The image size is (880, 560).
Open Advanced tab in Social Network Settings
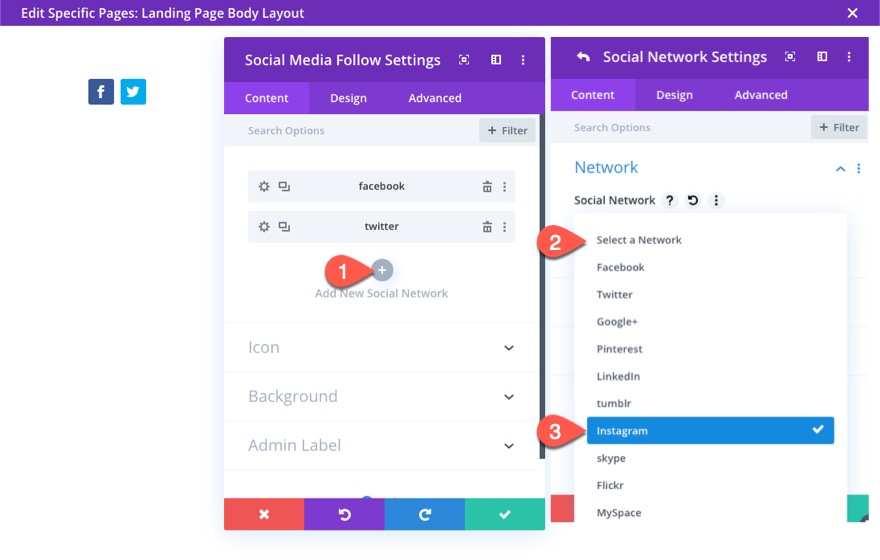[761, 95]
